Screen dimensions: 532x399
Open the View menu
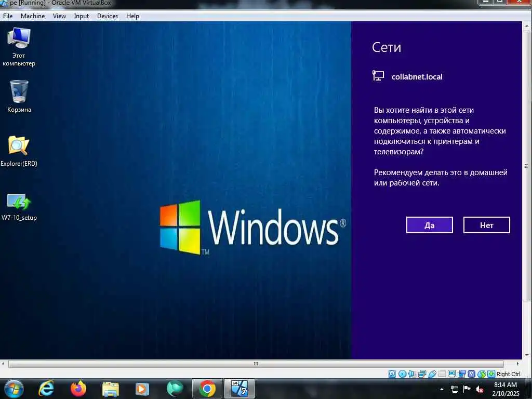point(59,16)
